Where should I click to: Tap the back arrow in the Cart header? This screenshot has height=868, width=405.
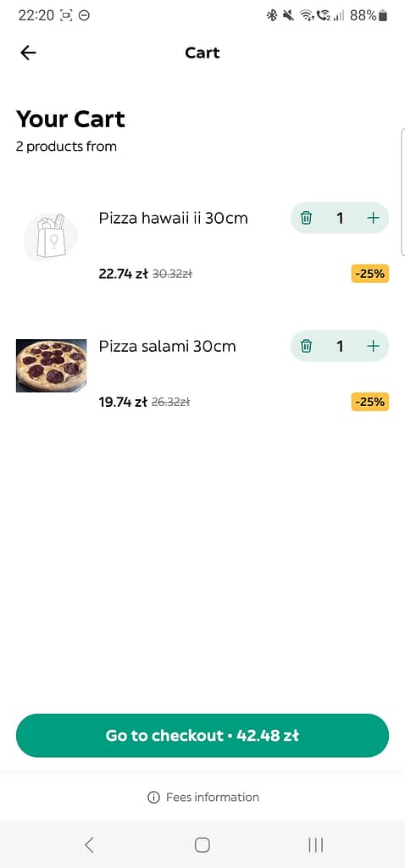click(x=28, y=53)
